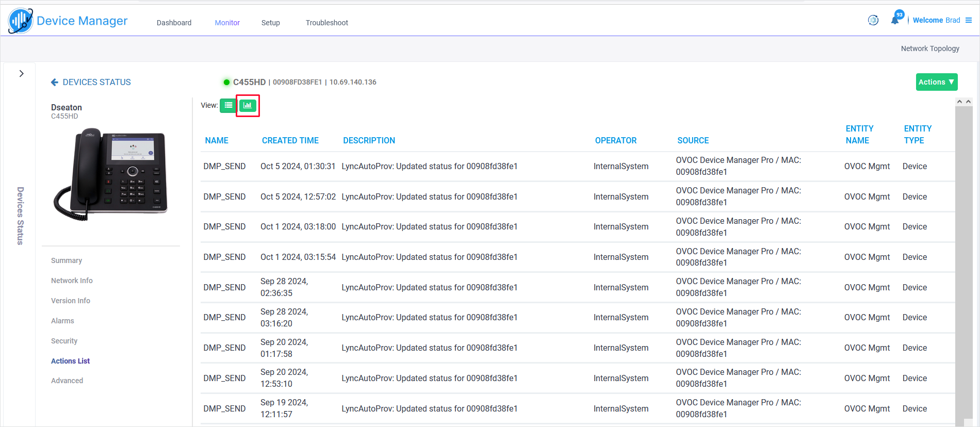Screen dimensions: 980x427
Task: Expand the collapsed Devices Status side panel
Action: 21,74
